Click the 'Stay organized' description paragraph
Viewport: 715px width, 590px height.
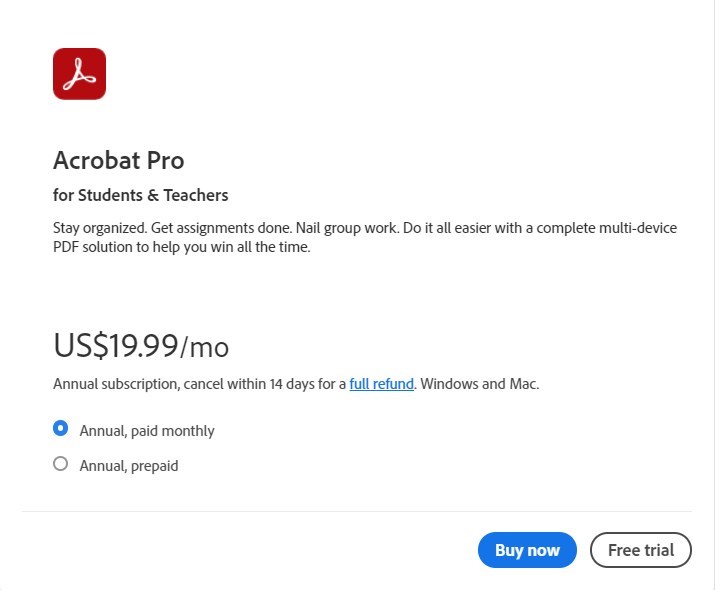pyautogui.click(x=364, y=238)
